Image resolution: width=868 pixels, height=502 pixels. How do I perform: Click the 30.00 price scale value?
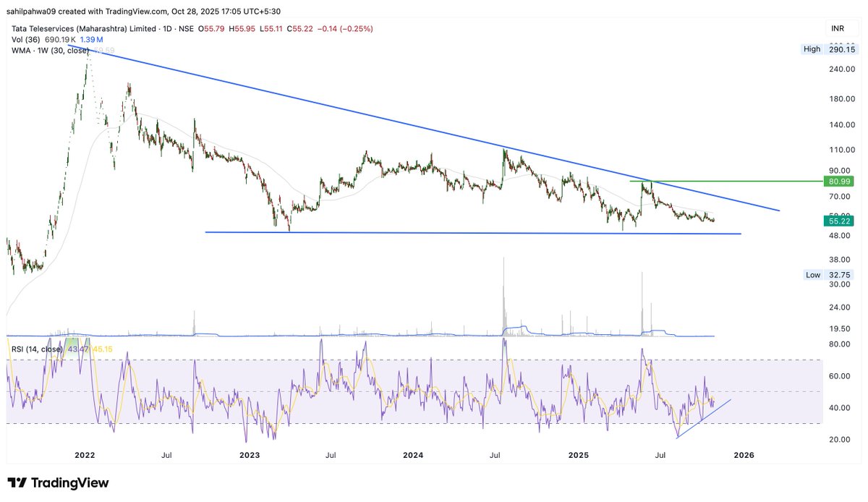[839, 284]
